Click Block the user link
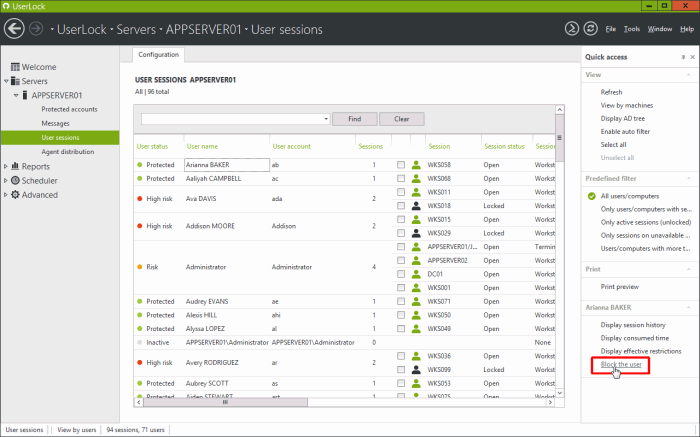This screenshot has width=700, height=437. click(x=621, y=364)
